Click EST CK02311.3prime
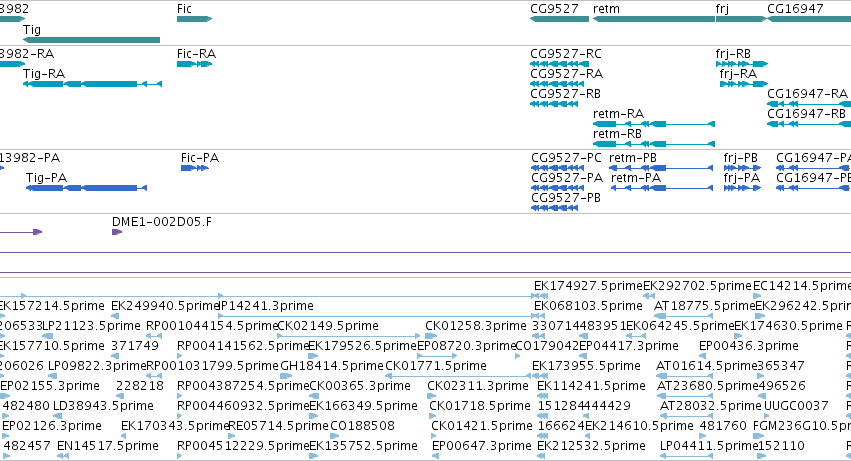 (478, 386)
